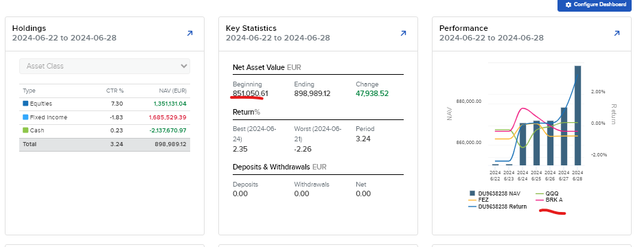Open the Holdings panel expand arrow
The image size is (644, 247).
189,33
